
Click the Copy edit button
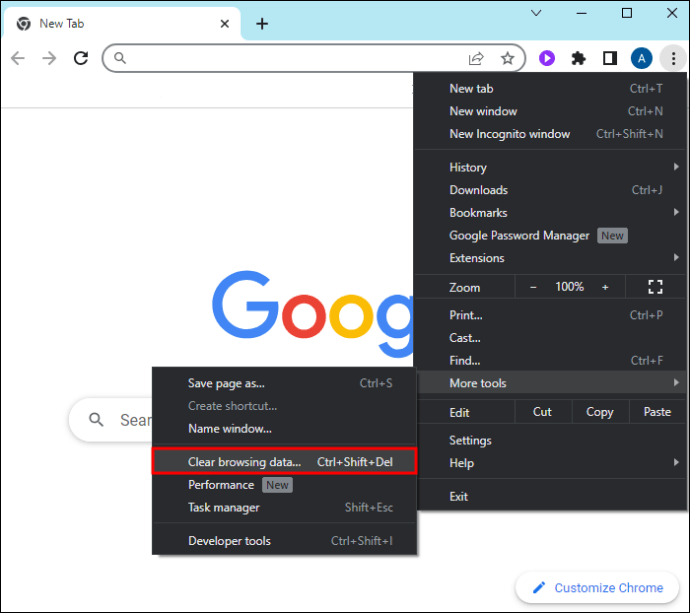tap(600, 412)
